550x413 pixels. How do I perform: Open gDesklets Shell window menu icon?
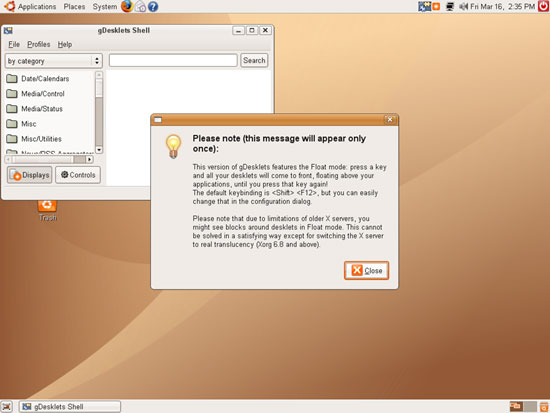(x=8, y=31)
